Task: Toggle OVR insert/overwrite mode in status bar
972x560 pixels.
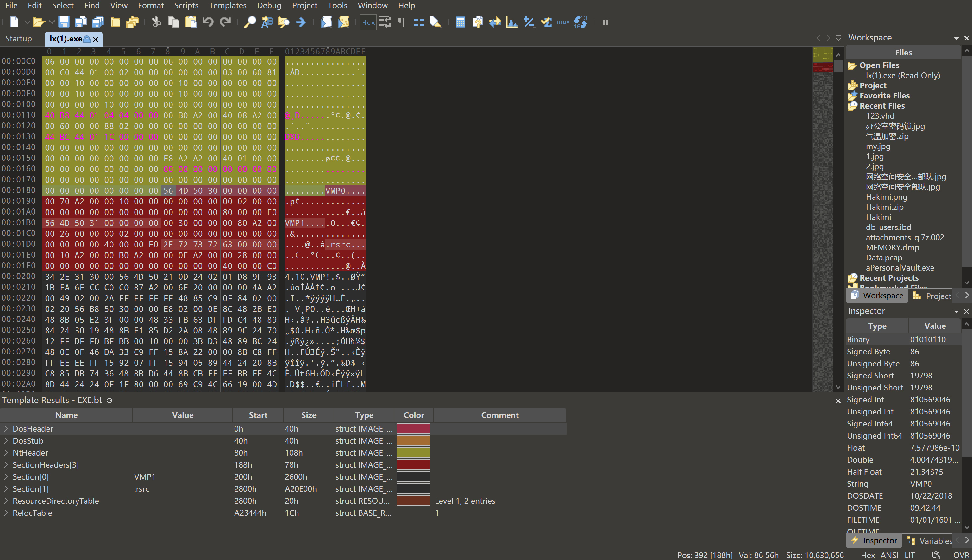Action: coord(961,555)
